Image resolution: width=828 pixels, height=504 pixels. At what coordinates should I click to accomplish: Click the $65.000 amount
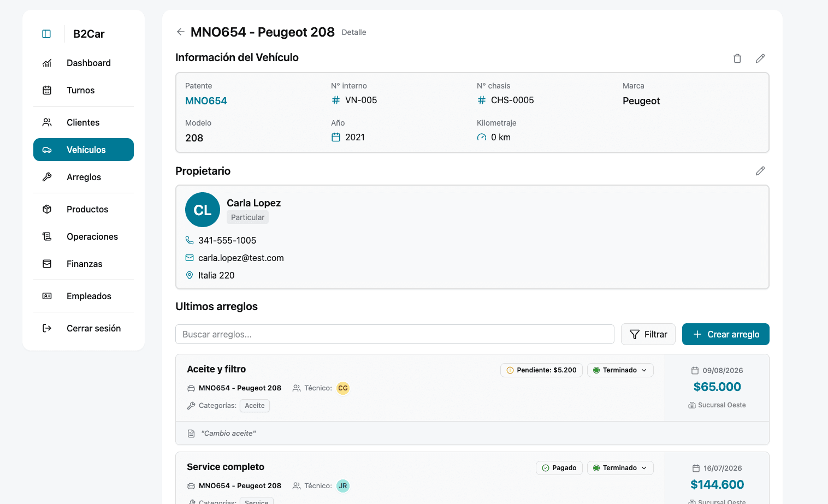click(x=717, y=387)
